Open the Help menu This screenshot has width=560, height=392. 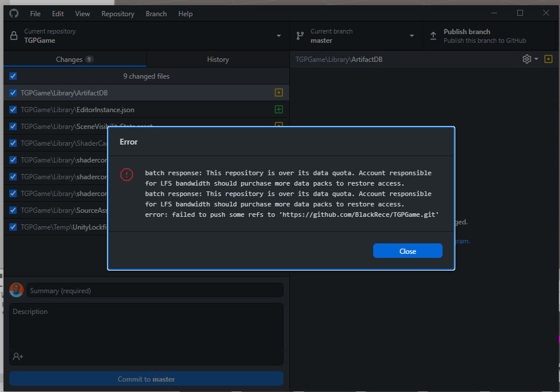(x=185, y=13)
